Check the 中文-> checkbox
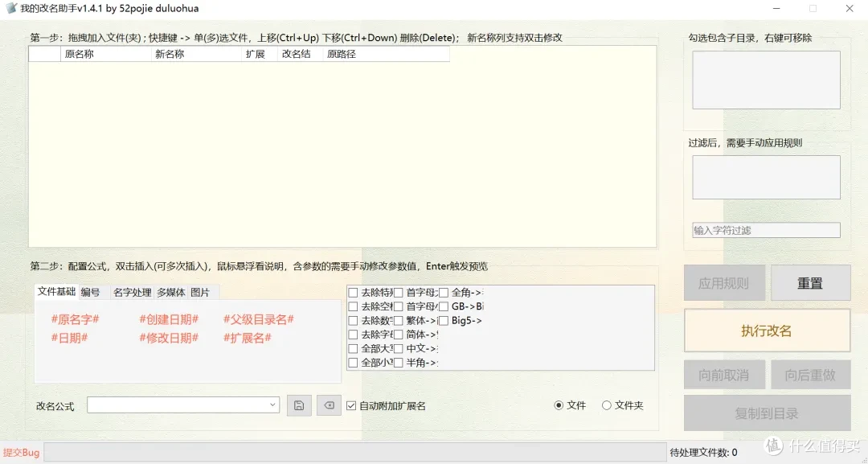This screenshot has height=464, width=868. click(x=398, y=349)
